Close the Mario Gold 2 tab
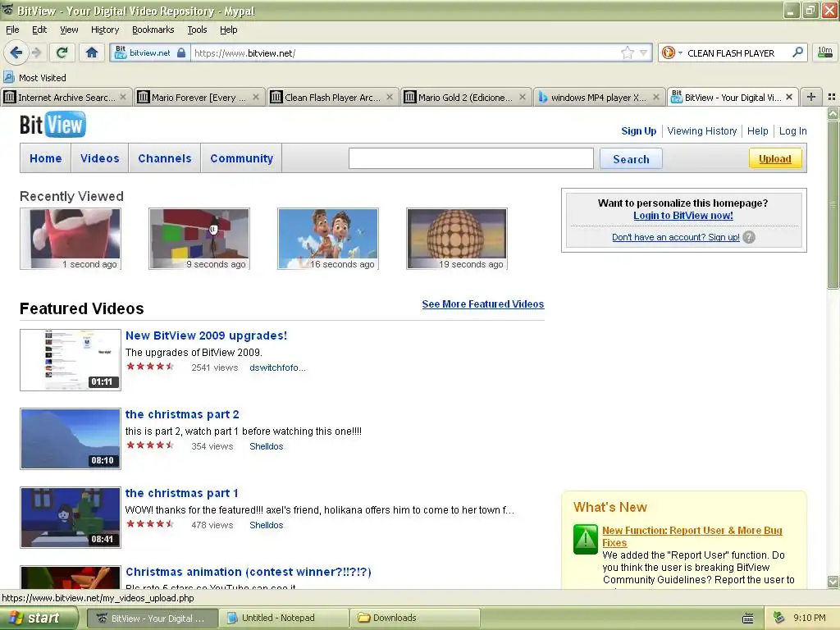Viewport: 840px width, 630px height. 523,97
